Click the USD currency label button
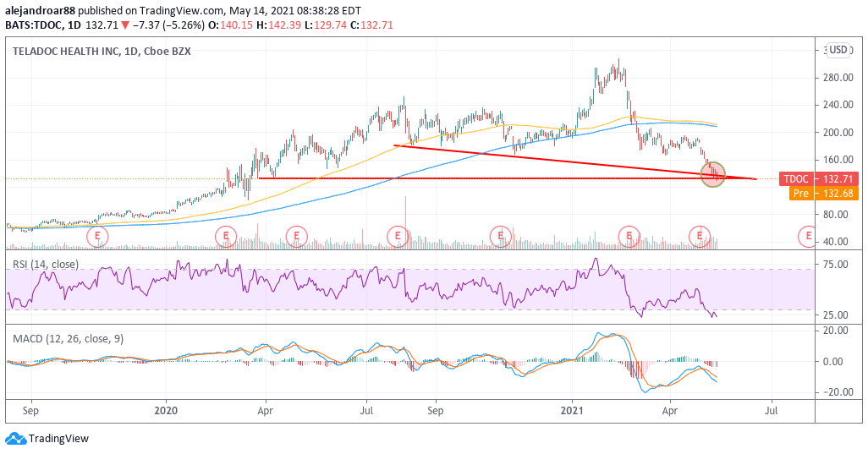The width and height of the screenshot is (868, 454). tap(838, 50)
